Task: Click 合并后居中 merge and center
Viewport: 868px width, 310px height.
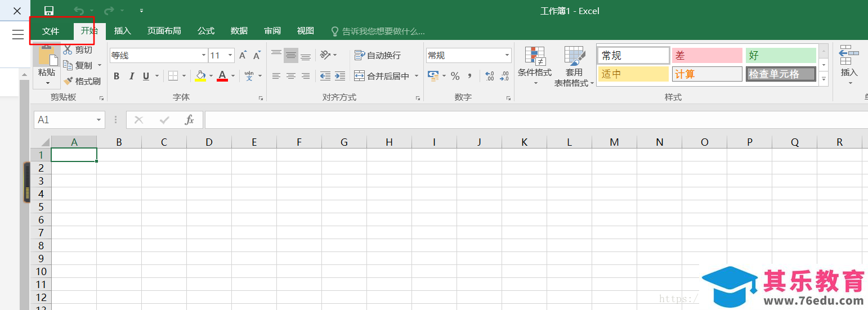Action: coord(382,76)
